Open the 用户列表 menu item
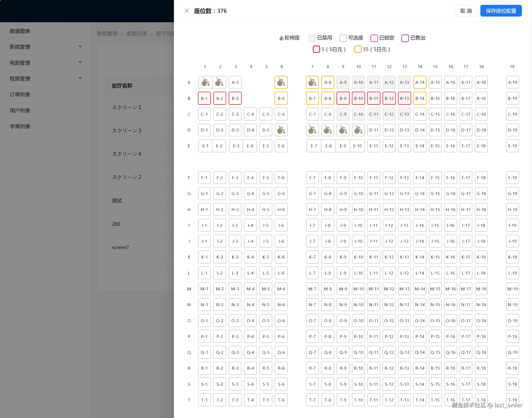532x418 pixels. tap(20, 111)
